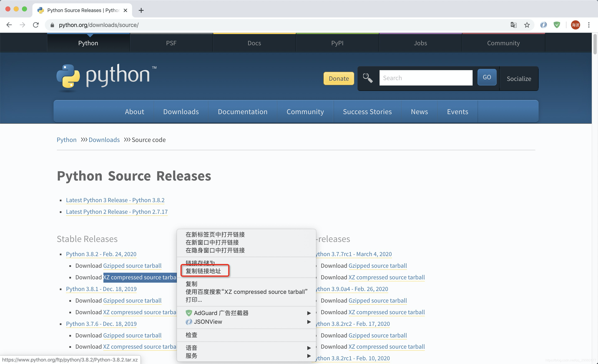This screenshot has height=364, width=598.
Task: Choose 在新窗口中打开链接 from context menu
Action: coord(246,242)
